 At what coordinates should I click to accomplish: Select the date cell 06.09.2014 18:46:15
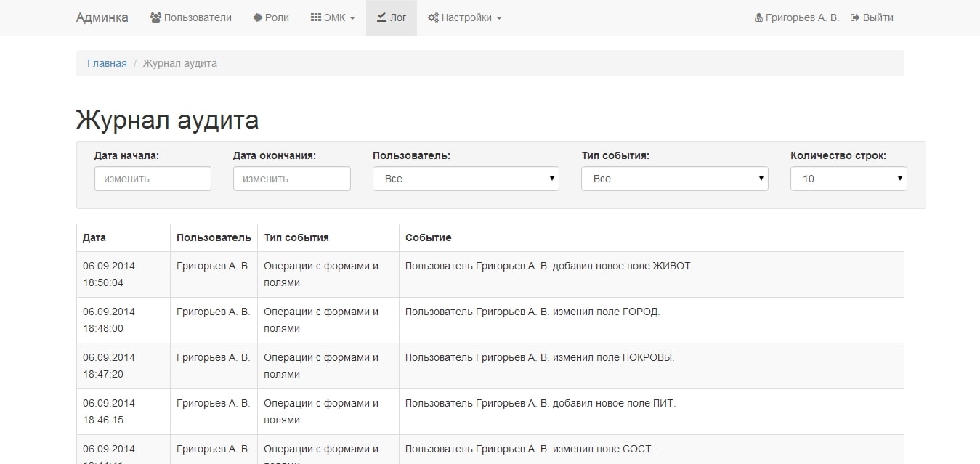[123, 412]
